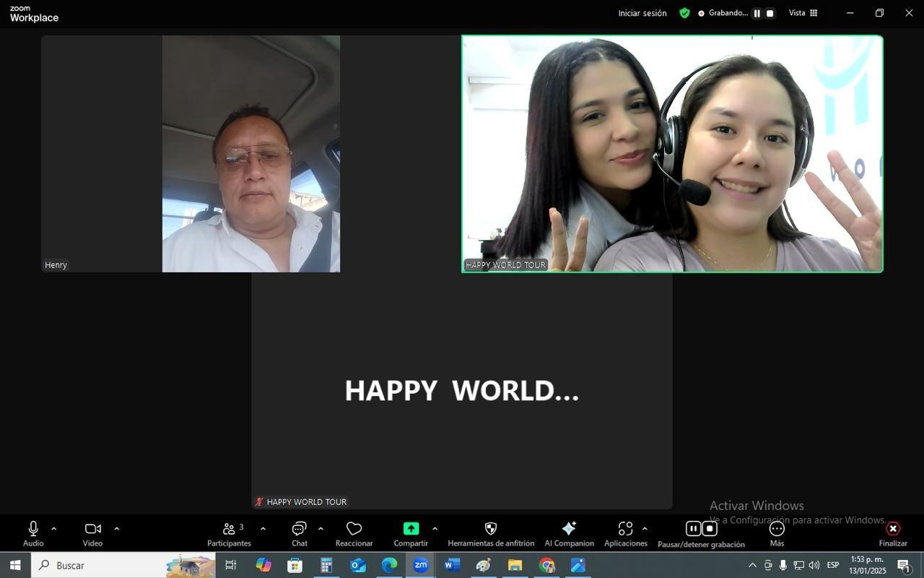
Task: Open the Participantes panel
Action: (x=230, y=534)
